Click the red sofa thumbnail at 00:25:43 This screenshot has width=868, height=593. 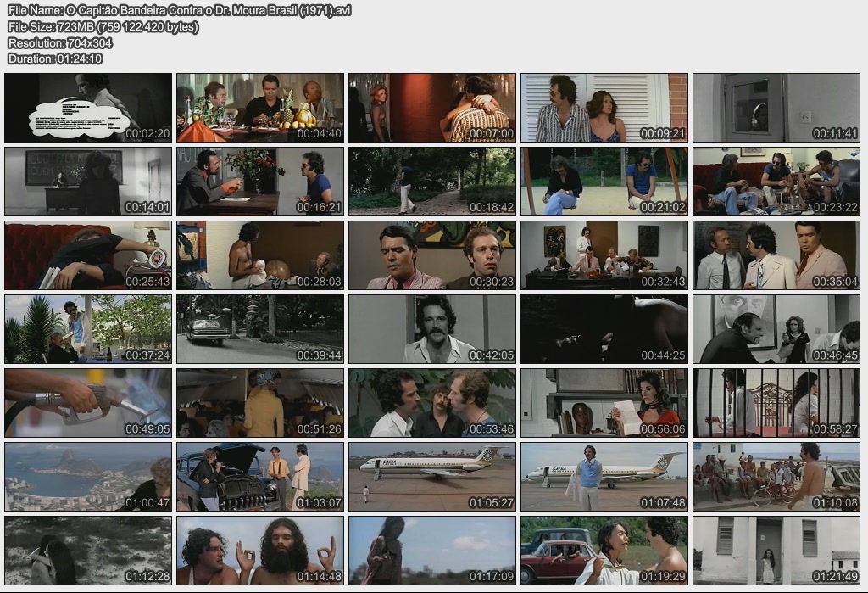tap(88, 255)
